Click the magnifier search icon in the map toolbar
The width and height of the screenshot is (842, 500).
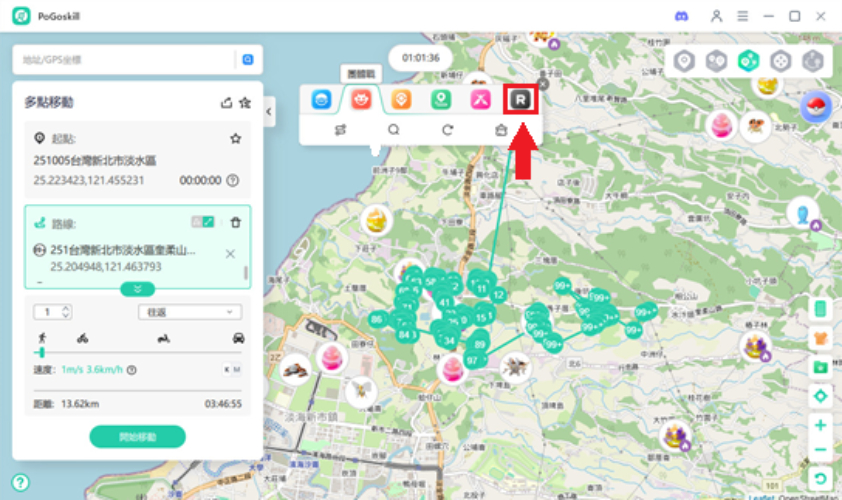coord(394,130)
